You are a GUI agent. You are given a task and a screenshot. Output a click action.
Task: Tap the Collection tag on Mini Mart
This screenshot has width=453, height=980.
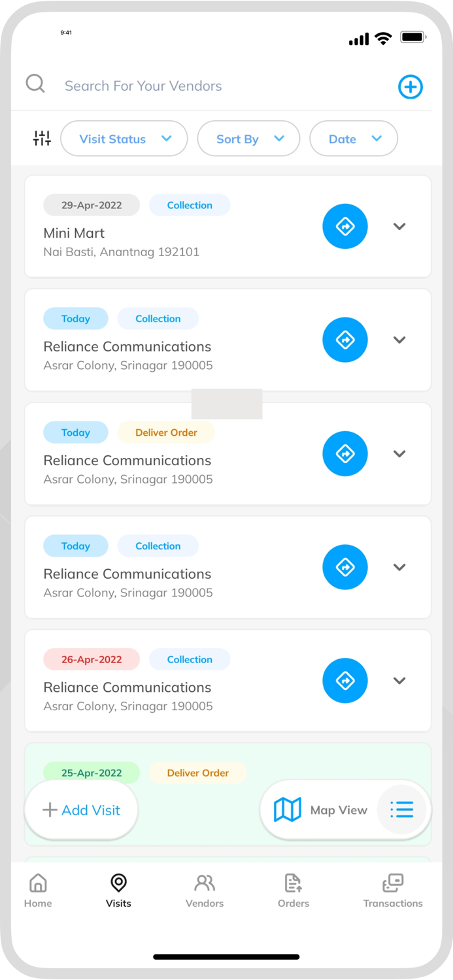tap(190, 205)
